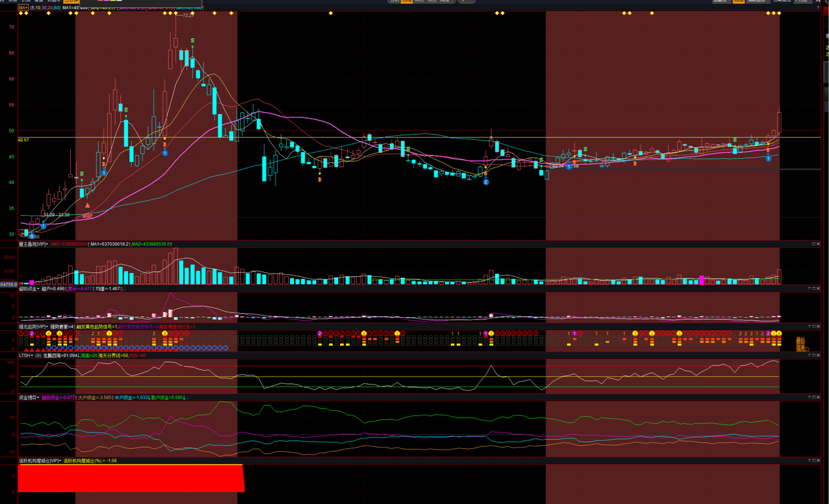Click the green S sell signal near 72.27 peak
829x504 pixels.
point(192,41)
